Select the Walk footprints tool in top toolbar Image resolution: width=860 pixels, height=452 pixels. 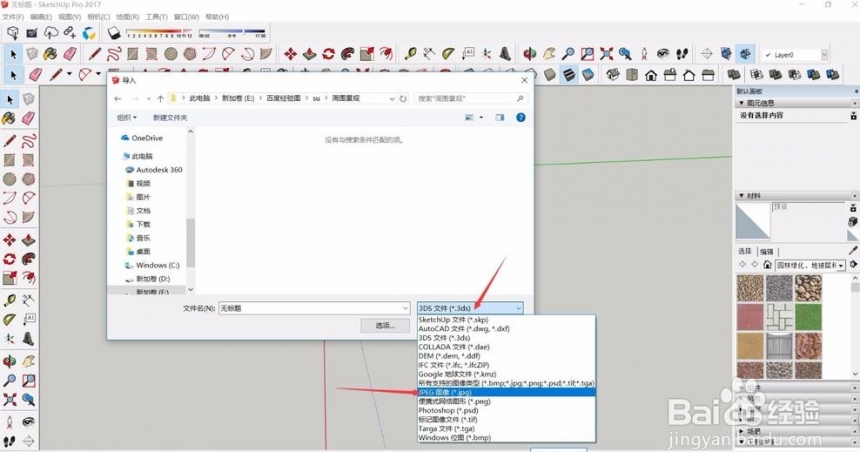point(682,54)
